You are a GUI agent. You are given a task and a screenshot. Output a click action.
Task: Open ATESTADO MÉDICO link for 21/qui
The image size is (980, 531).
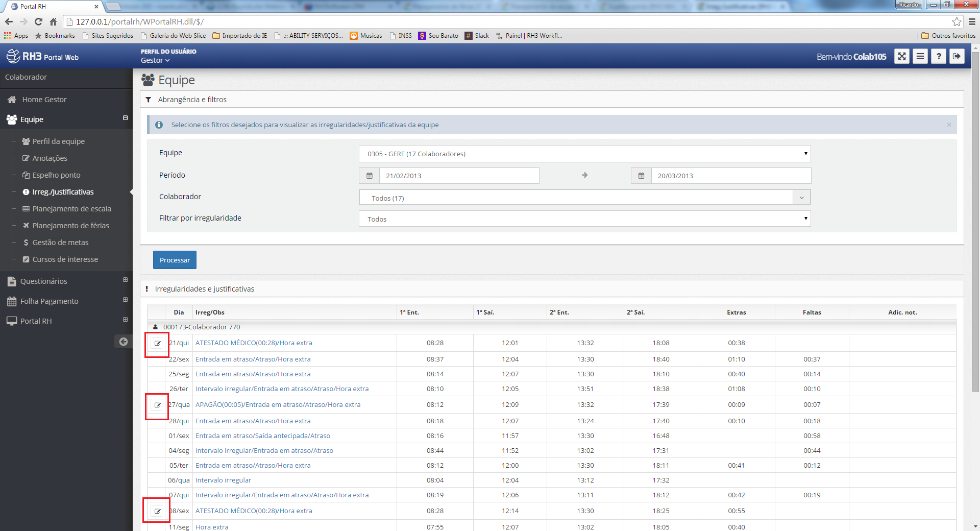254,343
